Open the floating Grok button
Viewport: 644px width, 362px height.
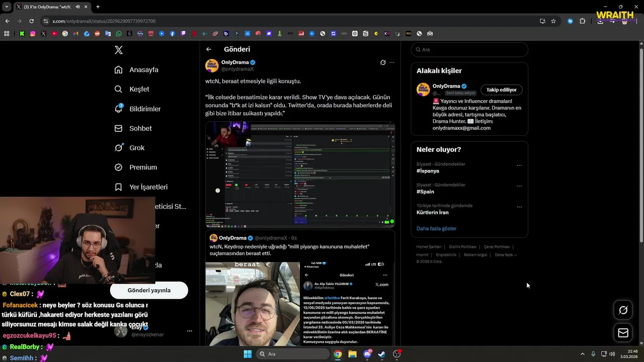click(623, 310)
